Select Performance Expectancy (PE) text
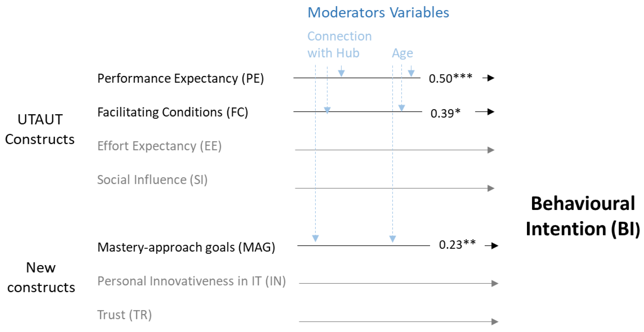The height and width of the screenshot is (332, 644). [x=181, y=79]
